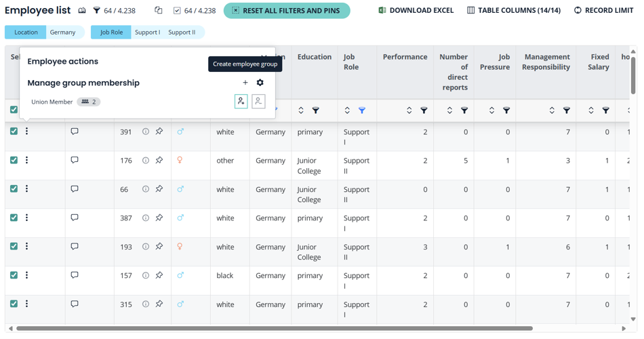Click the Job Role filter chip
This screenshot has height=339, width=644.
[111, 33]
